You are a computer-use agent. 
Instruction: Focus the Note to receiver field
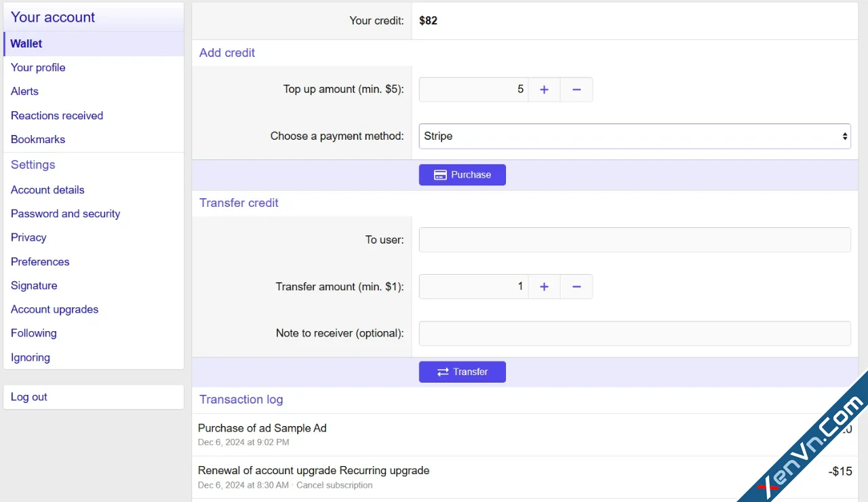click(x=634, y=334)
